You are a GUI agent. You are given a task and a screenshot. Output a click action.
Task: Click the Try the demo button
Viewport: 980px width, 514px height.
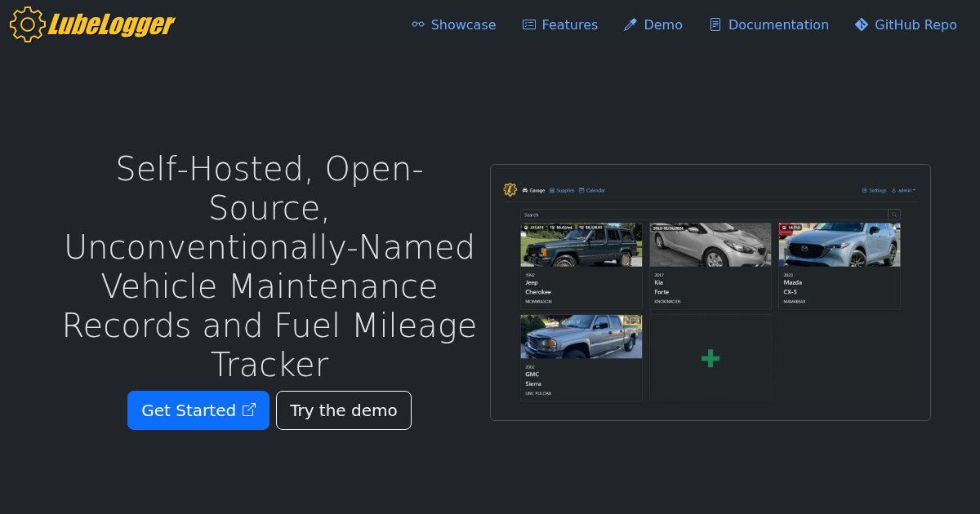pos(344,410)
